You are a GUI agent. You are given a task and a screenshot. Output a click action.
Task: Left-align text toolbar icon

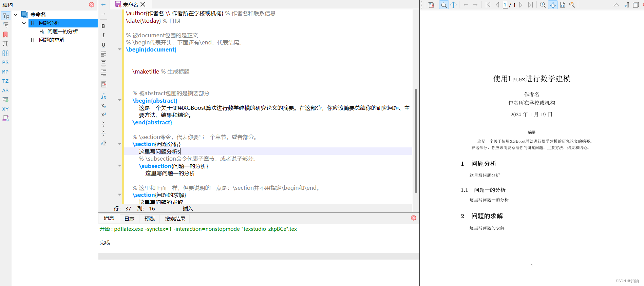[x=103, y=54]
